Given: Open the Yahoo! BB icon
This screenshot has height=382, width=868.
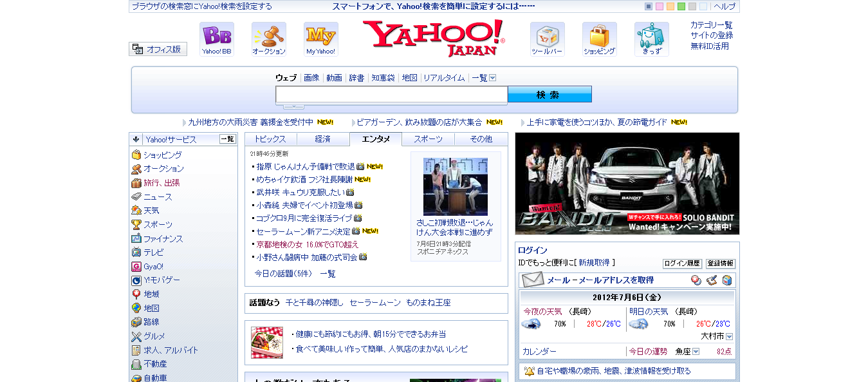Looking at the screenshot, I should coord(217,39).
